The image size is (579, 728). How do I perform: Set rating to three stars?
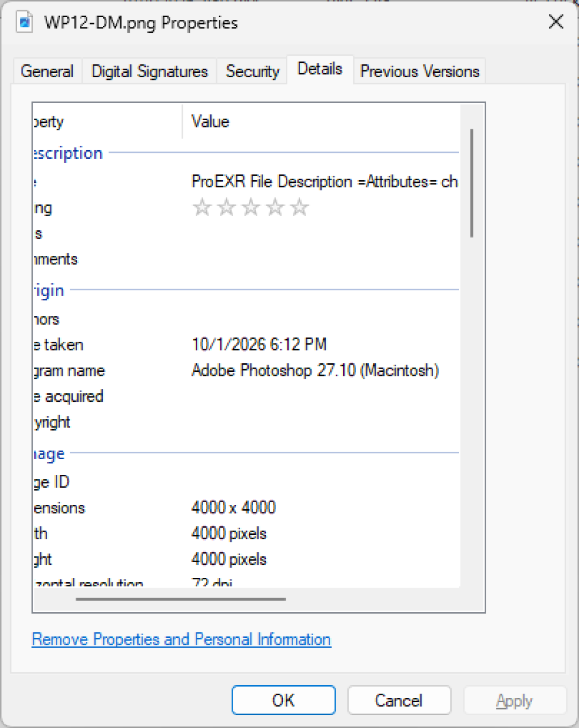[251, 207]
